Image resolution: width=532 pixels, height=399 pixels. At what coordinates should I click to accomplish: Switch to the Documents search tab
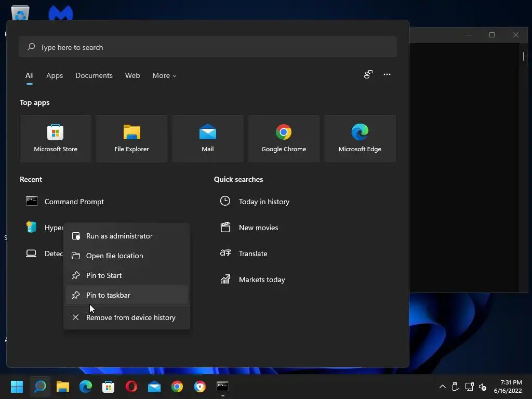[94, 75]
